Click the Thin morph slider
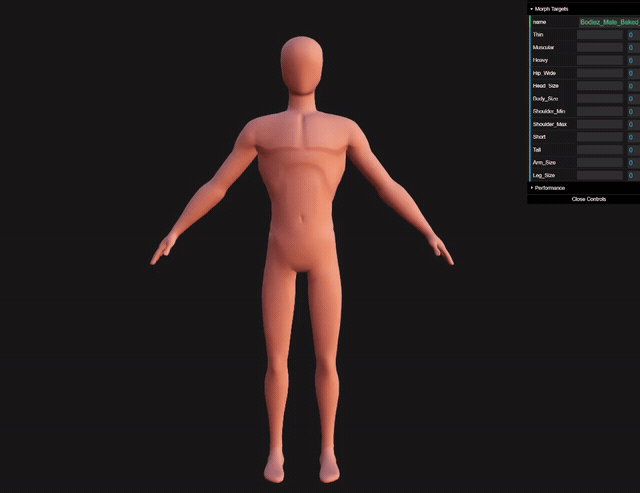This screenshot has width=640, height=493. click(600, 35)
